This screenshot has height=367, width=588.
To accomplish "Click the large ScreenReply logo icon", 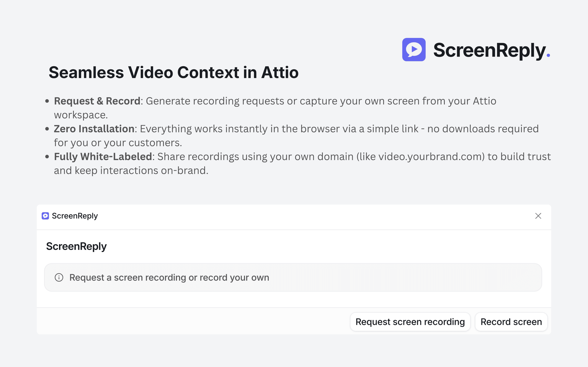I will point(414,49).
